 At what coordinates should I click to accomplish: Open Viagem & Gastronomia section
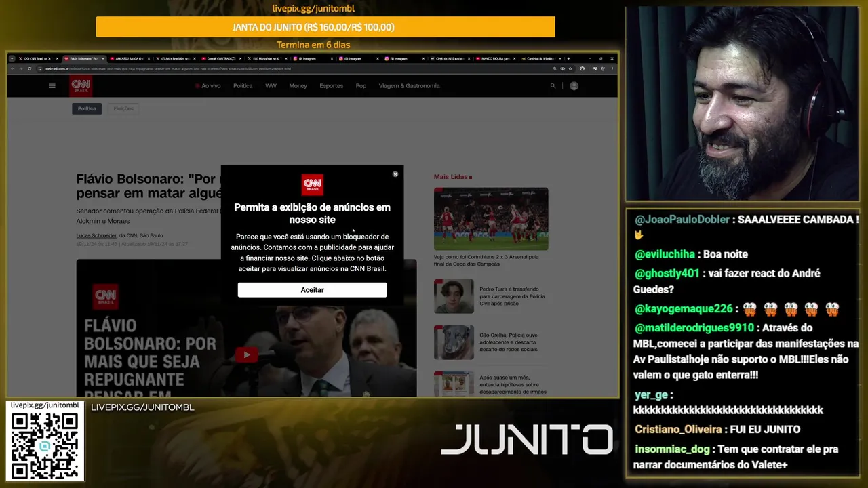tap(410, 86)
